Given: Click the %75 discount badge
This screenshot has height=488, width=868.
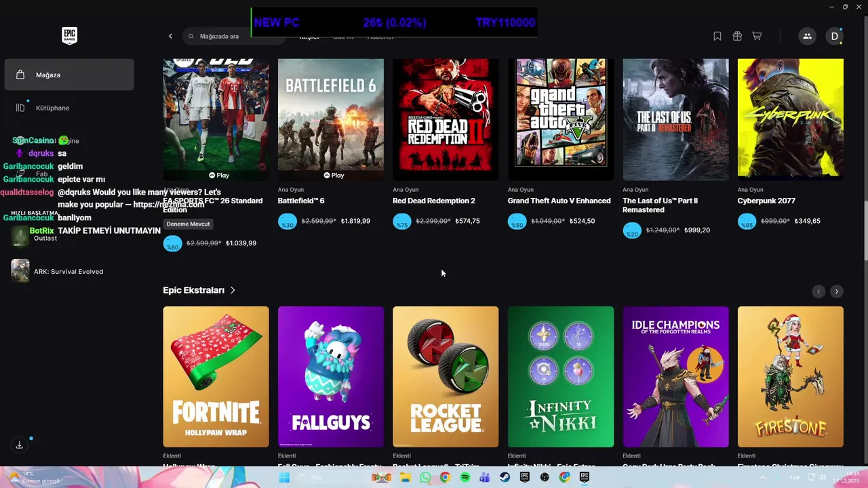Looking at the screenshot, I should point(402,222).
